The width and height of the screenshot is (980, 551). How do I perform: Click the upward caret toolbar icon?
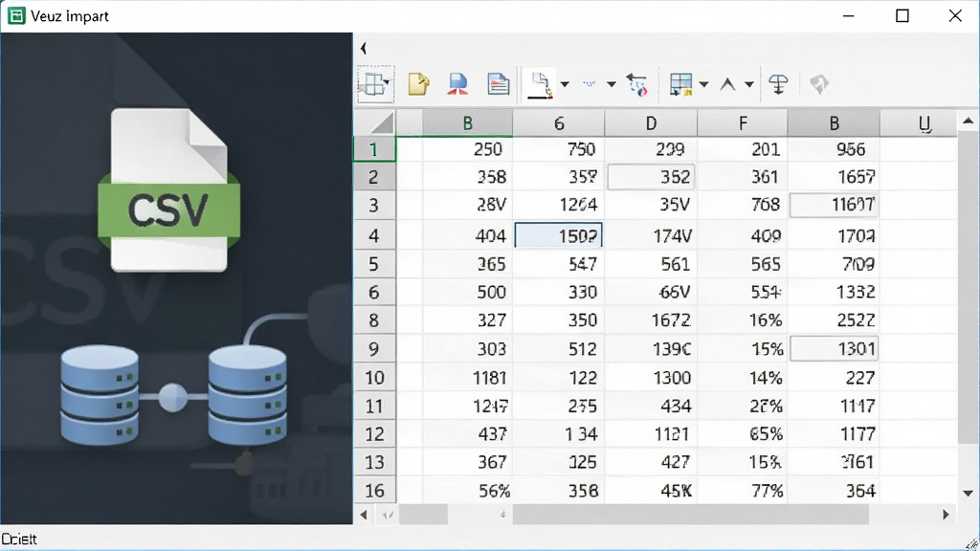727,84
